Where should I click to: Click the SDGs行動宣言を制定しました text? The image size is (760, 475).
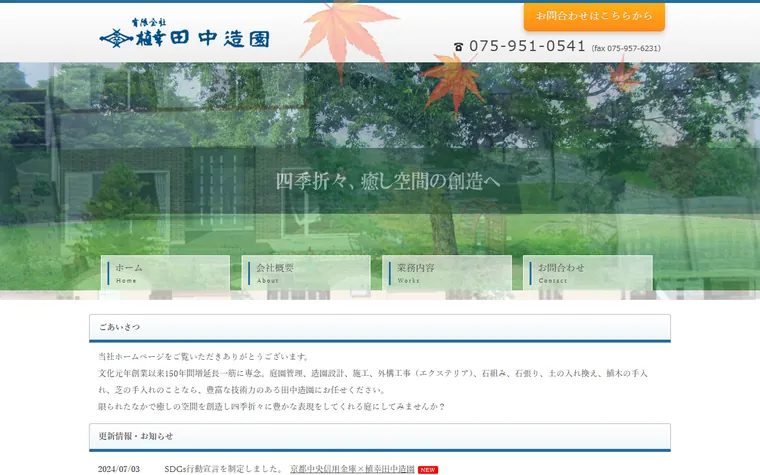coord(223,469)
